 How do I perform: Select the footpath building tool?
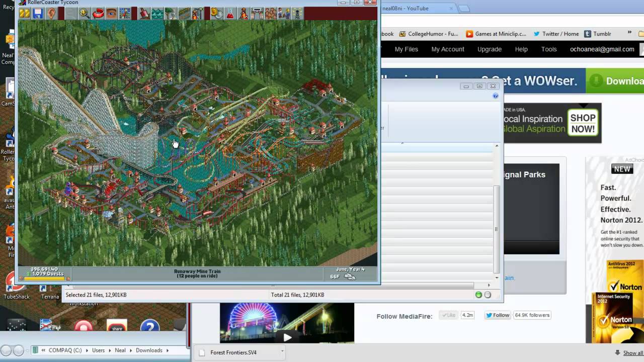click(x=185, y=14)
